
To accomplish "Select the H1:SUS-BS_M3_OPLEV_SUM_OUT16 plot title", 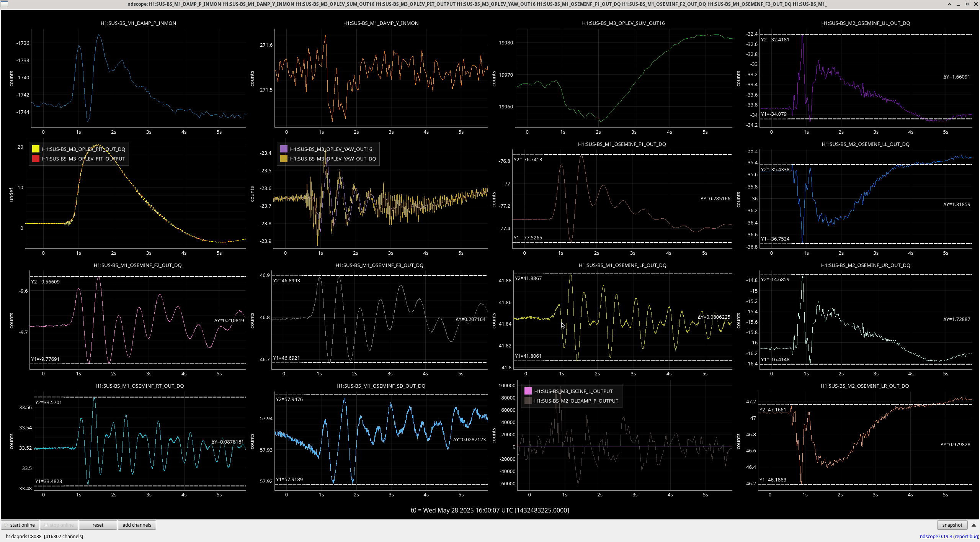I will pyautogui.click(x=623, y=23).
